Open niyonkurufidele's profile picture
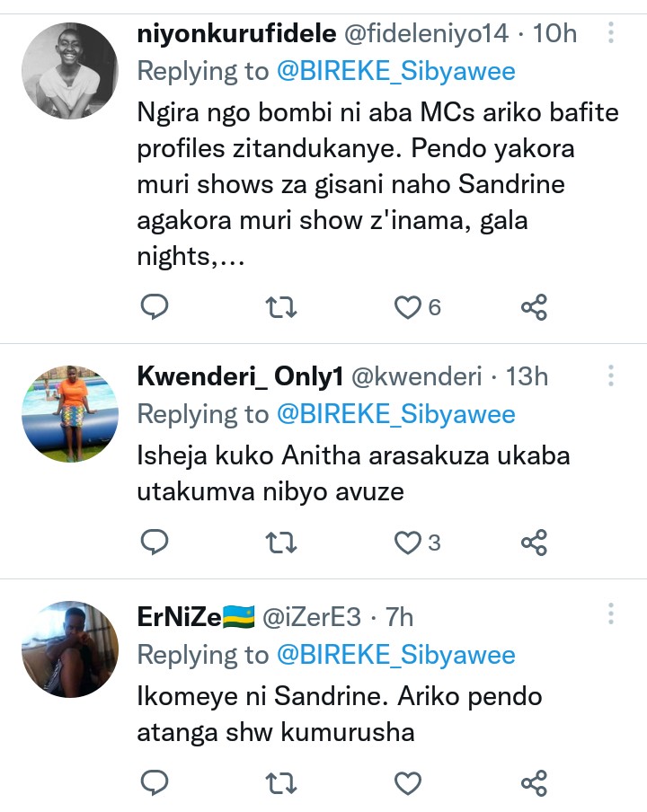 click(x=70, y=70)
